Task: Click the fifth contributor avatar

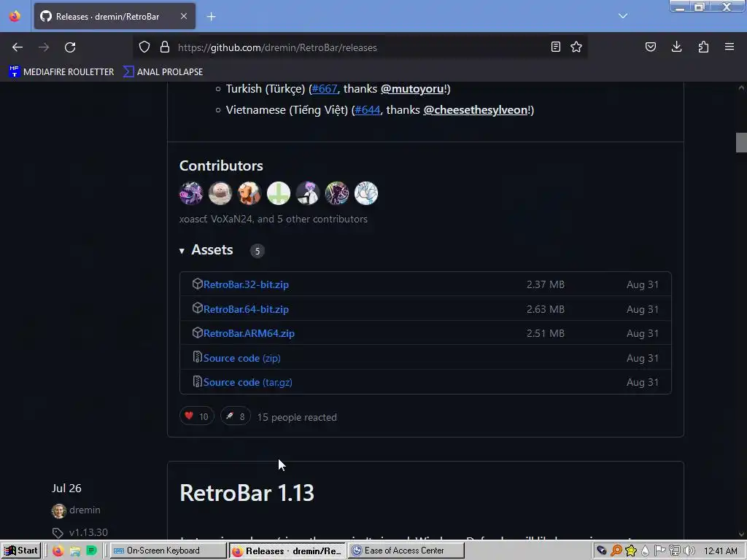Action: point(308,193)
